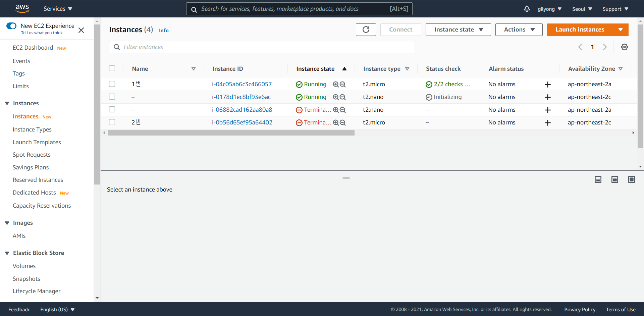Sort by Instance state ascending arrow
The width and height of the screenshot is (644, 316).
344,69
